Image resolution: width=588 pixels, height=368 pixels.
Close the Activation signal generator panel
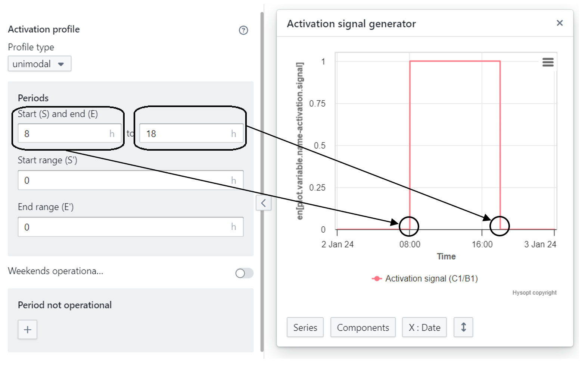559,23
